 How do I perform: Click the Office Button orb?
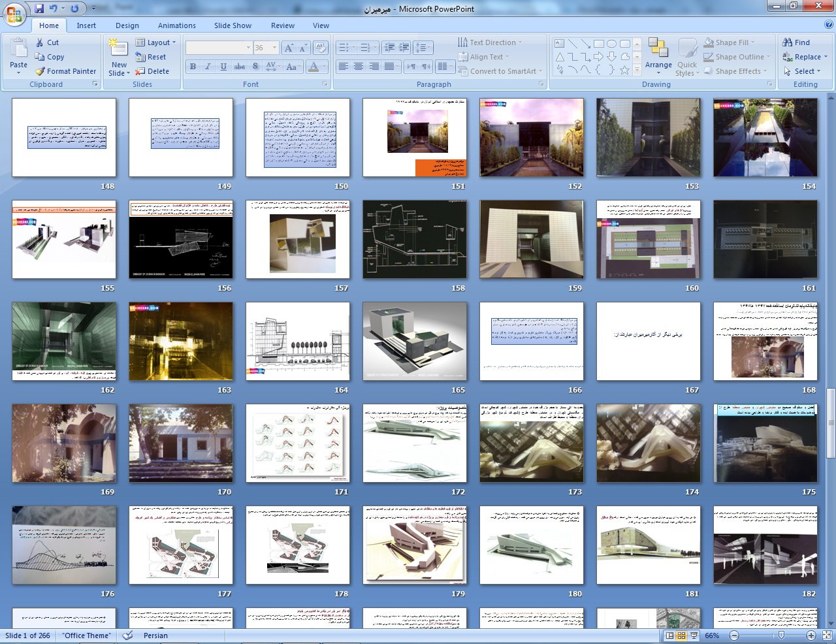click(x=14, y=13)
